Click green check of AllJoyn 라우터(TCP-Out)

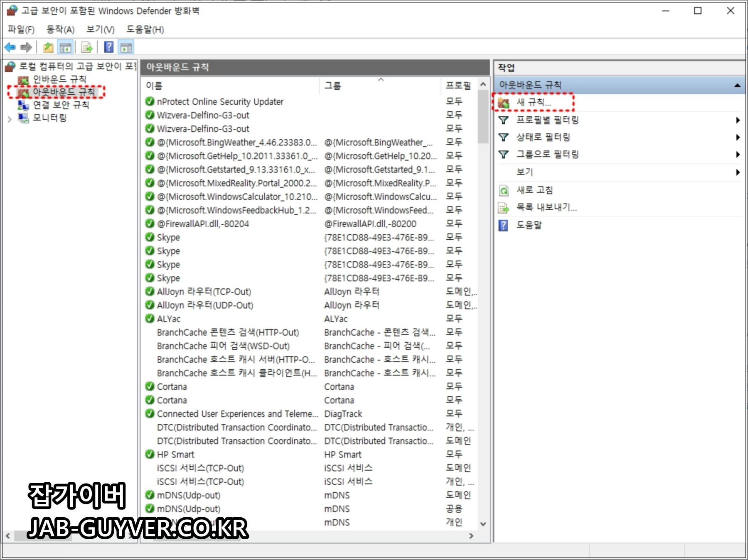click(x=150, y=292)
